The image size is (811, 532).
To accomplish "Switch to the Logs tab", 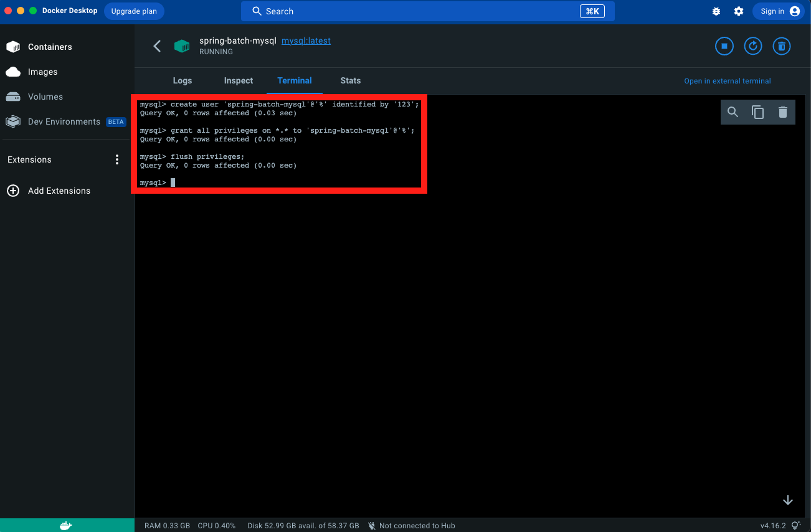I will tap(183, 80).
